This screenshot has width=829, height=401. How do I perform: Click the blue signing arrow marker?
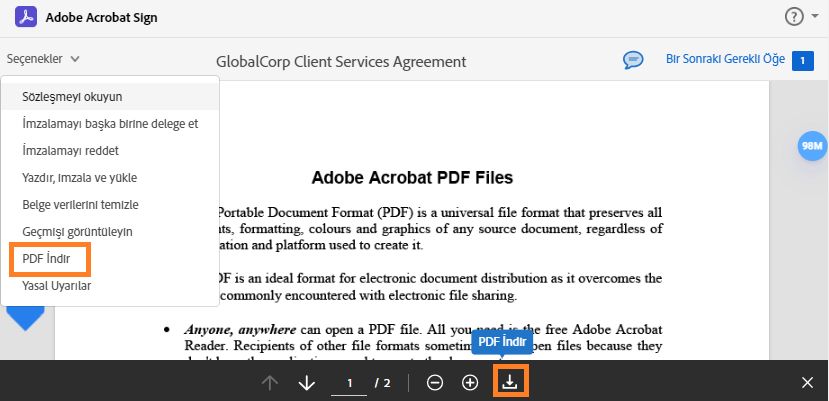(x=25, y=318)
